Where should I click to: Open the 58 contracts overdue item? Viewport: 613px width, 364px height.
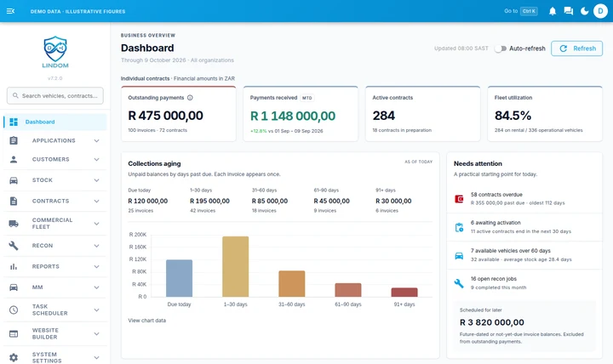(524, 199)
